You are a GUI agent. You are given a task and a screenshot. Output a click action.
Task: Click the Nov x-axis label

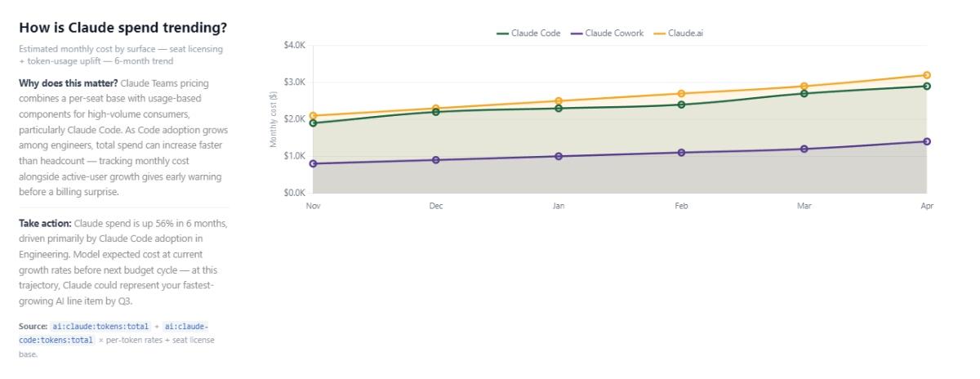(x=314, y=206)
